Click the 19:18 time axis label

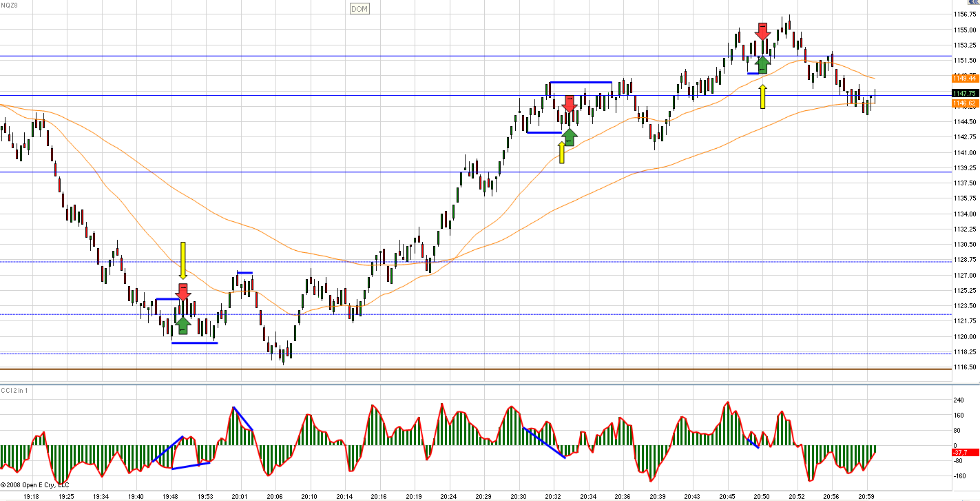(31, 496)
